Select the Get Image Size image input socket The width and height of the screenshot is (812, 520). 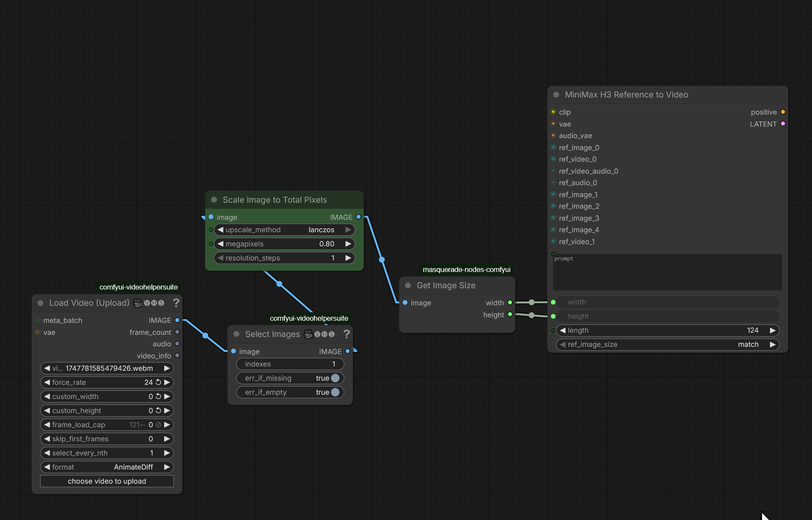tap(405, 303)
